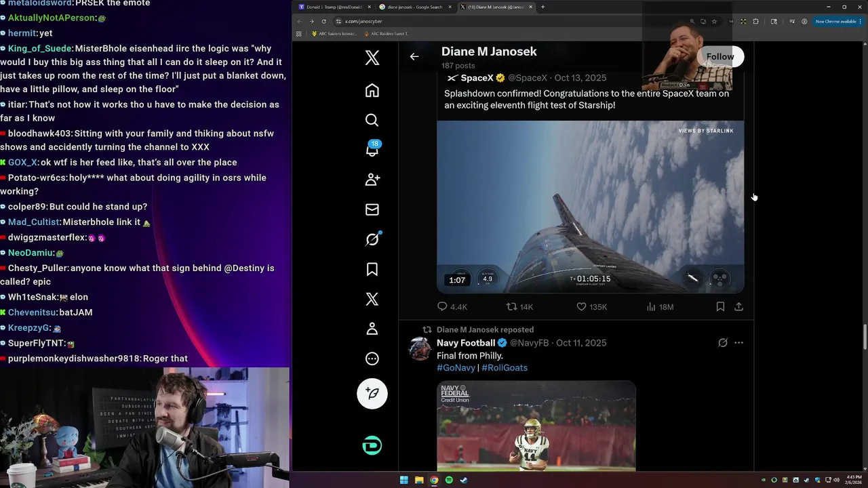Open Profile icon in X sidebar
Screen dimensions: 868x488
[x=372, y=329]
